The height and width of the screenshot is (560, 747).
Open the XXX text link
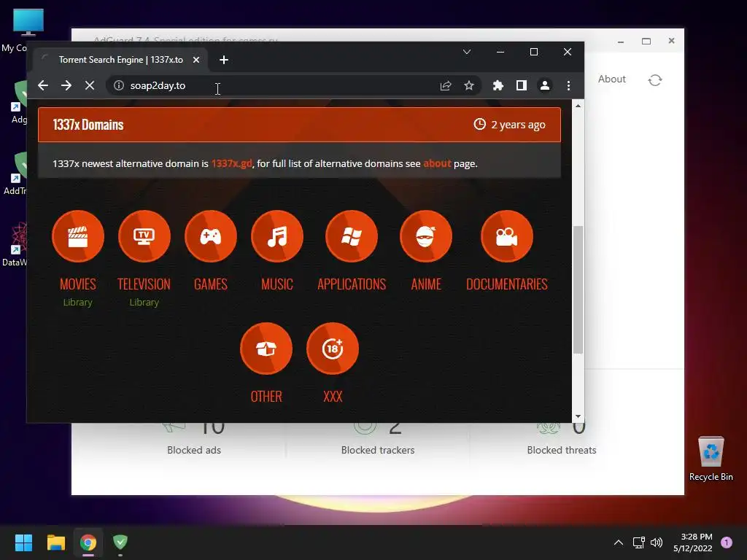pos(333,397)
